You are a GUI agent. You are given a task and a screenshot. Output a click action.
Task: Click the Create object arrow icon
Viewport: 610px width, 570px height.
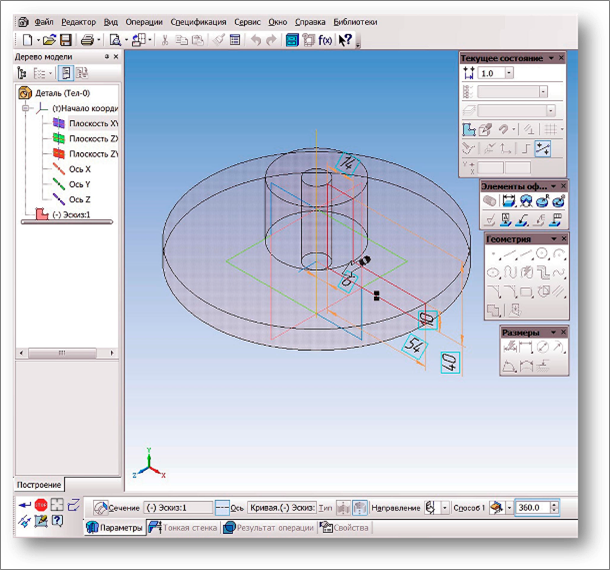(x=24, y=505)
